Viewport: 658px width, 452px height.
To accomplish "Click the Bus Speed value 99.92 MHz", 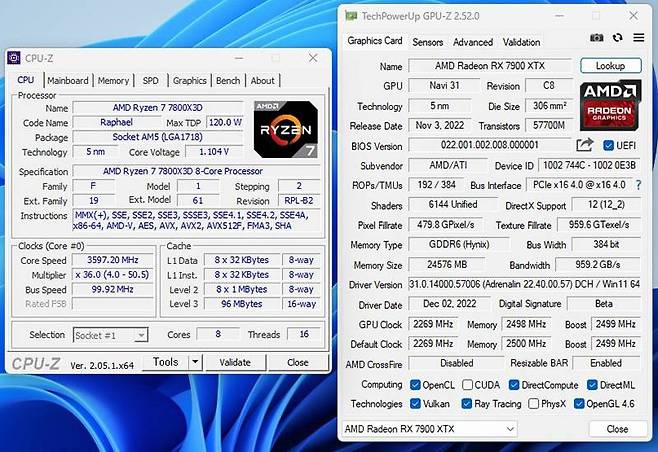I will [x=113, y=289].
